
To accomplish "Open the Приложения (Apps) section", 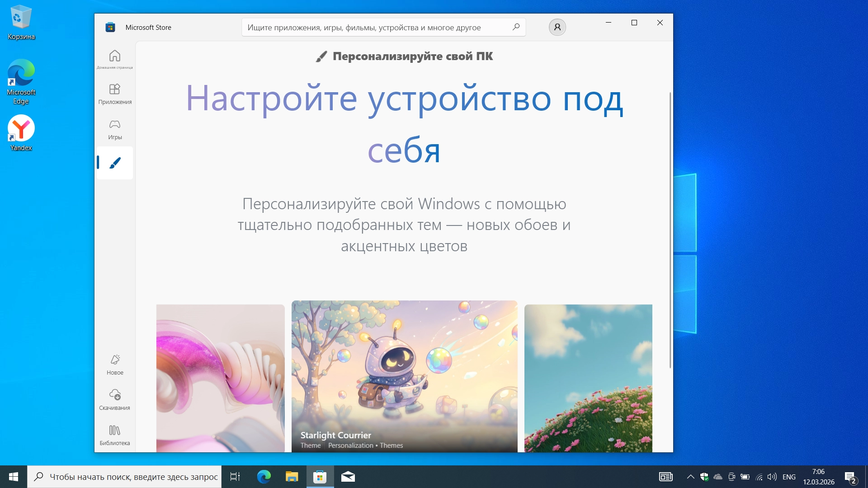I will (x=115, y=94).
